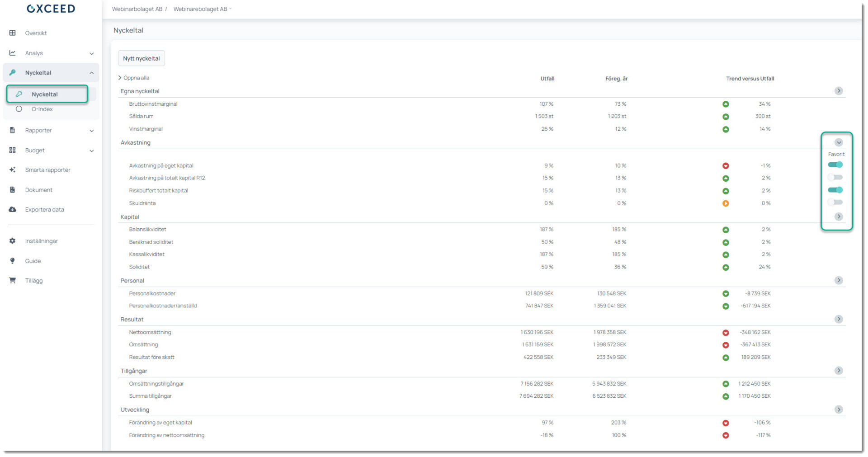Disable favorite for Avkastning på eget kapital

(835, 165)
